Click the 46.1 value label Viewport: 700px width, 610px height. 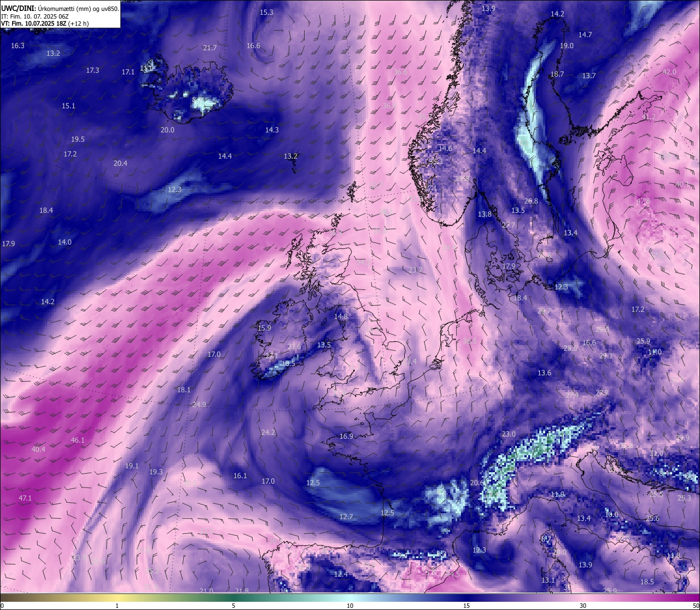coord(78,440)
